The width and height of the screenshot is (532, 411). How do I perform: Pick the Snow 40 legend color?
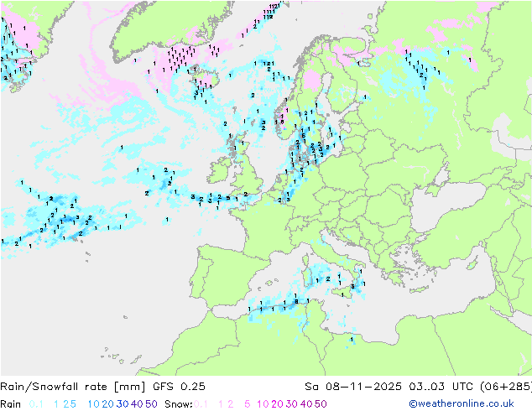click(x=306, y=404)
